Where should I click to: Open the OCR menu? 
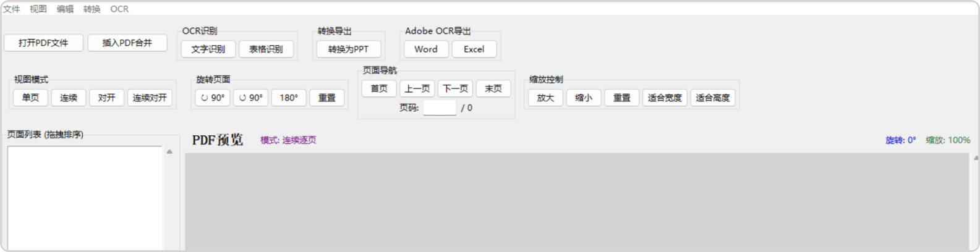(119, 9)
